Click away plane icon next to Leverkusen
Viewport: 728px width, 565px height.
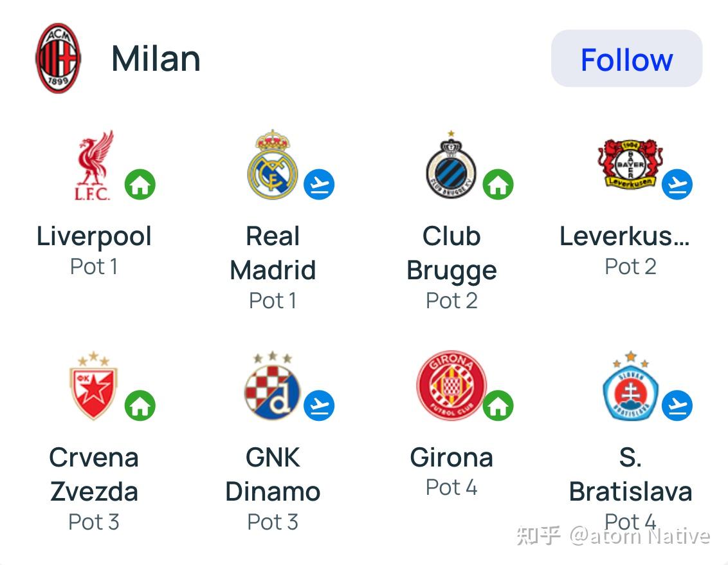pos(677,185)
